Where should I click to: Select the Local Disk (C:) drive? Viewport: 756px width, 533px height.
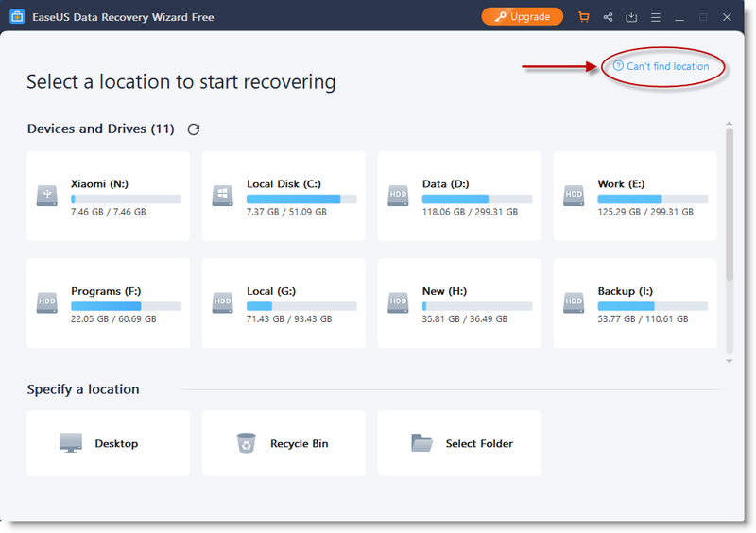284,197
